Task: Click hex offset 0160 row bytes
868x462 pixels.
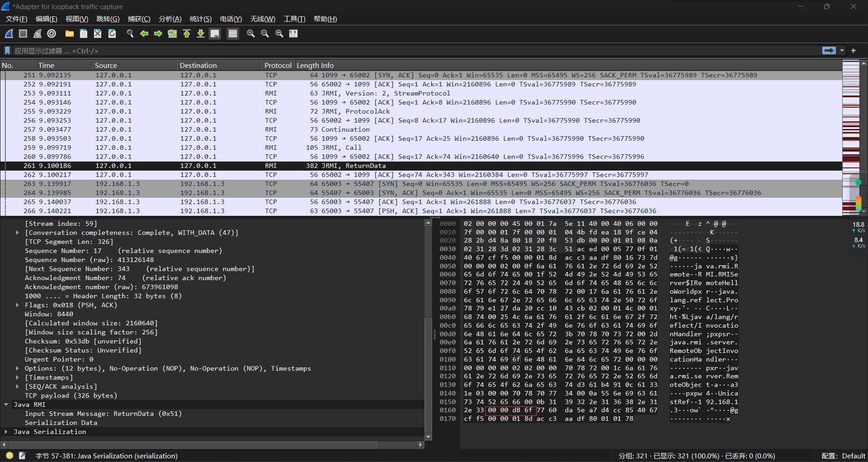Action: coord(561,410)
